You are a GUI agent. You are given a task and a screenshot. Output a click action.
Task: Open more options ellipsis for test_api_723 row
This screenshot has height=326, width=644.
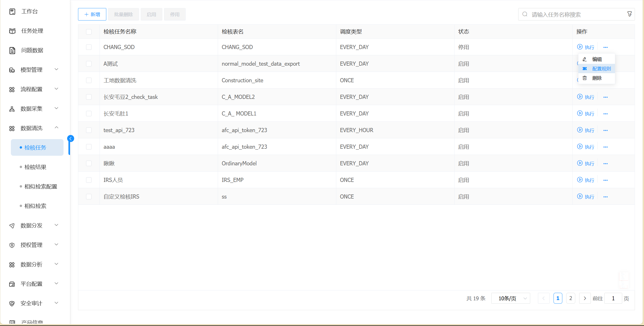pyautogui.click(x=605, y=130)
